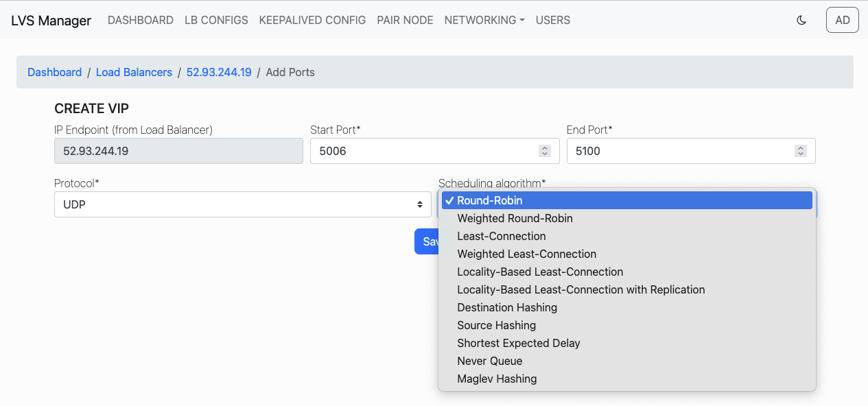
Task: Pick Destination Hashing algorithm
Action: [627, 307]
